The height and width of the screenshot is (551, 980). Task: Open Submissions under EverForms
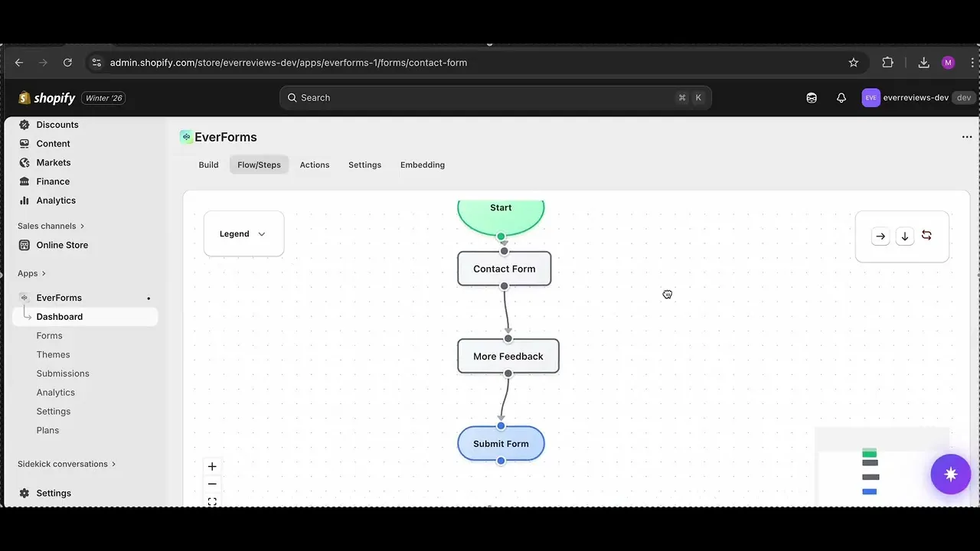(63, 373)
